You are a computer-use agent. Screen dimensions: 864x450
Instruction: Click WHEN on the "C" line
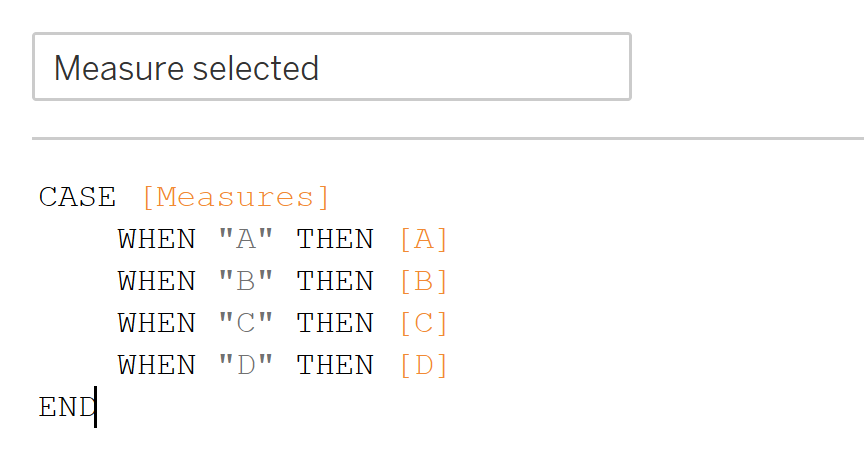click(157, 323)
